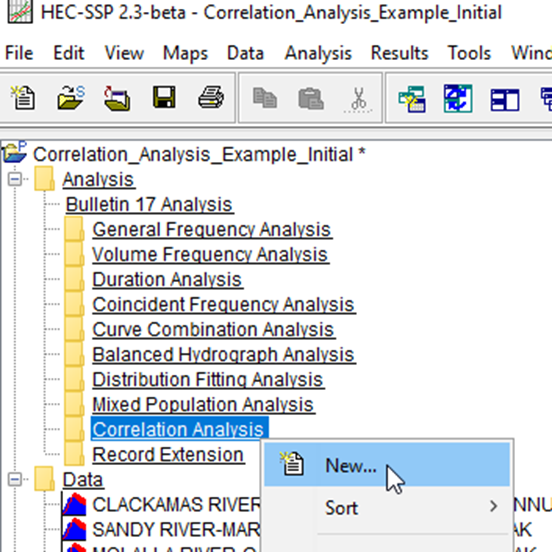Open the View menu
The width and height of the screenshot is (552, 552).
pos(124,53)
